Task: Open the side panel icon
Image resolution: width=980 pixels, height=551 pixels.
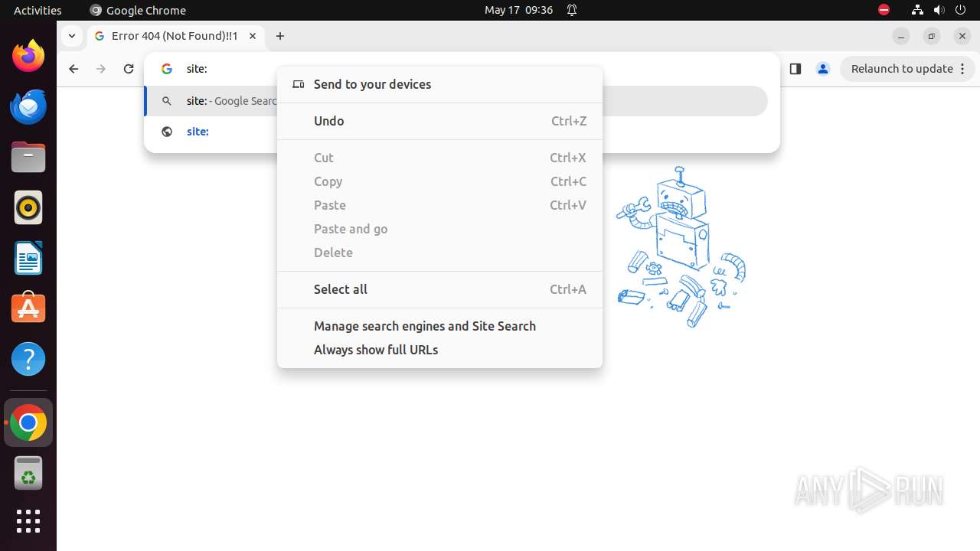Action: pos(795,69)
